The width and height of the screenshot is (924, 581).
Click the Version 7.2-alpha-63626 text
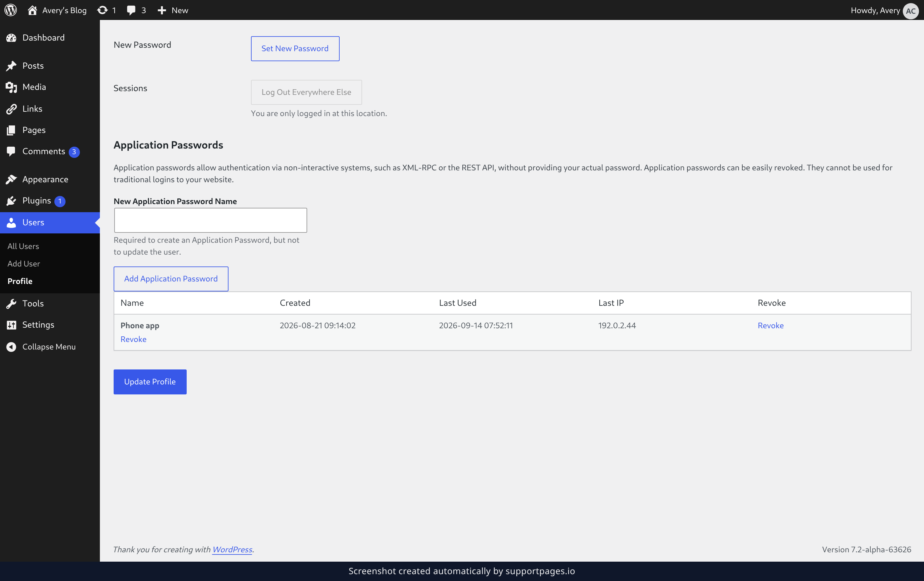867,549
